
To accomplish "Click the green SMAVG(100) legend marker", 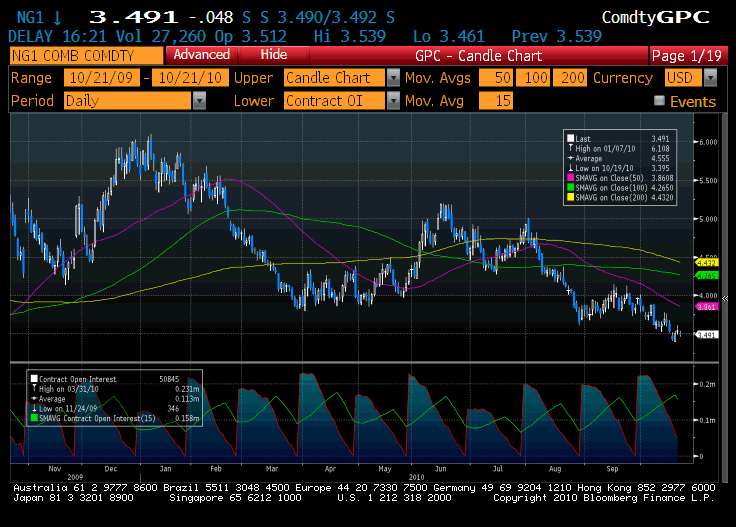I will coord(570,185).
